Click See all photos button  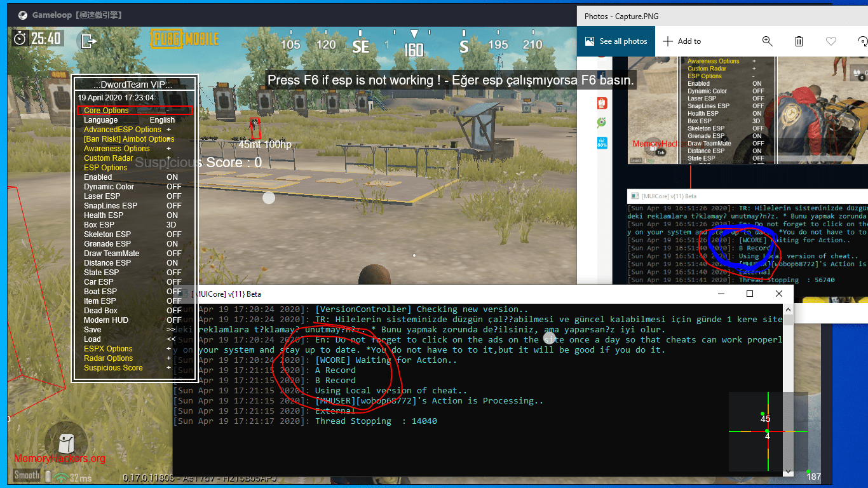point(615,41)
